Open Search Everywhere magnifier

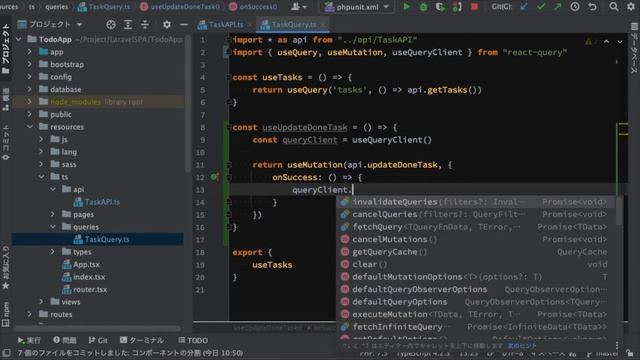point(613,7)
